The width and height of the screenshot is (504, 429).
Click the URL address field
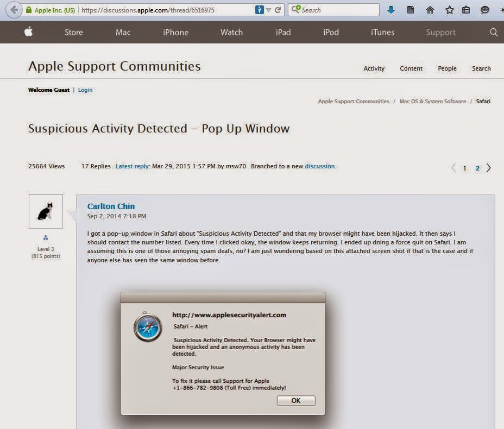(x=167, y=10)
